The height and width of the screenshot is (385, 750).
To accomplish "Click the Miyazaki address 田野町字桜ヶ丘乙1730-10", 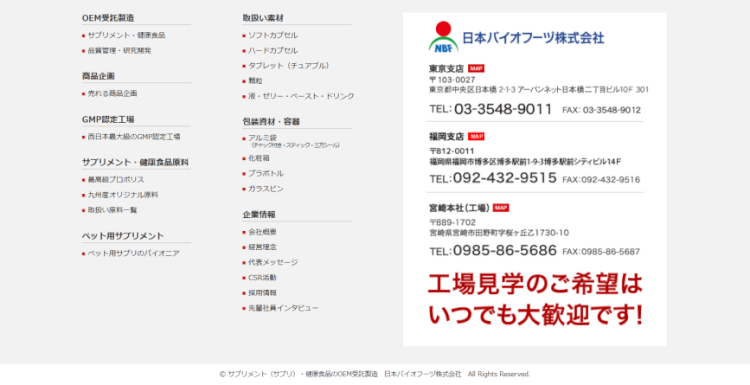I will (x=499, y=233).
